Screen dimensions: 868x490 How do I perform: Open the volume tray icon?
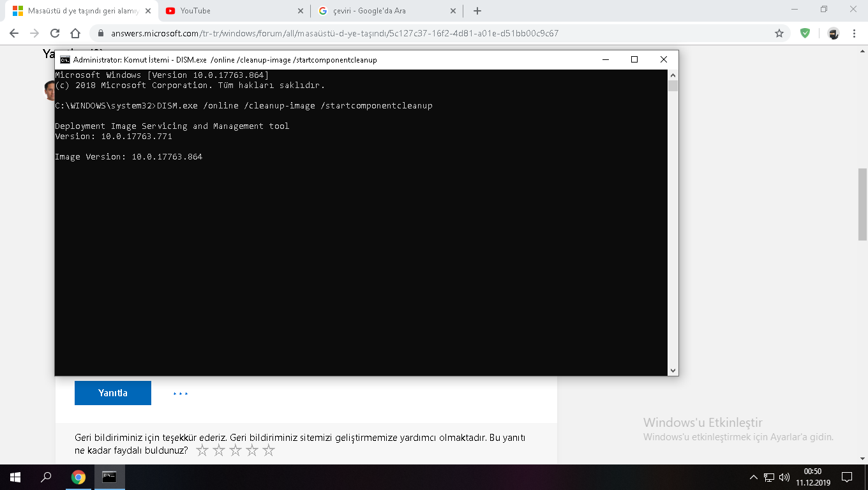[x=784, y=477]
